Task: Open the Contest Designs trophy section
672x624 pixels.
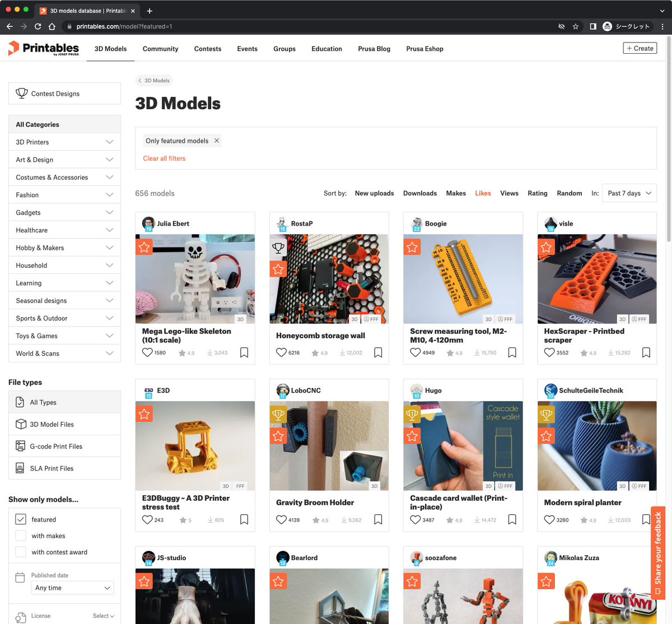Action: click(64, 93)
